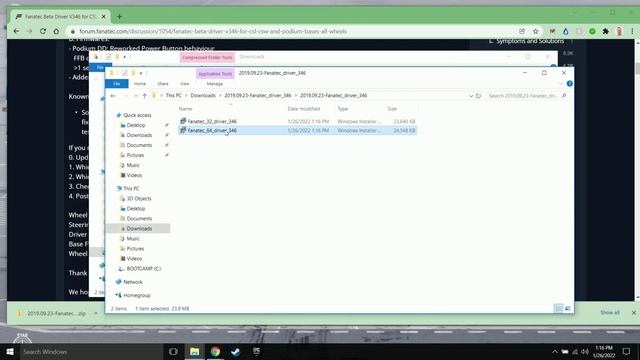Image resolution: width=640 pixels, height=360 pixels.
Task: Open the action center notifications icon
Action: coord(626,351)
